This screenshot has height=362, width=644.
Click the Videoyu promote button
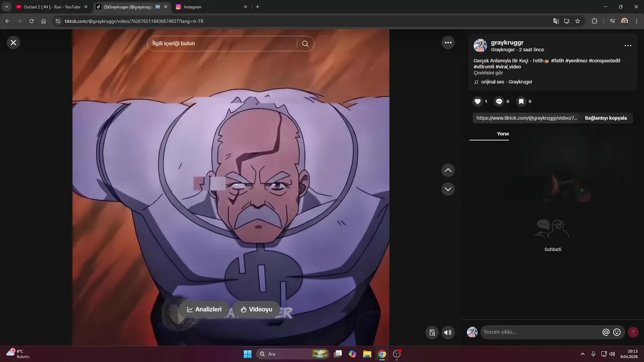pos(256,310)
